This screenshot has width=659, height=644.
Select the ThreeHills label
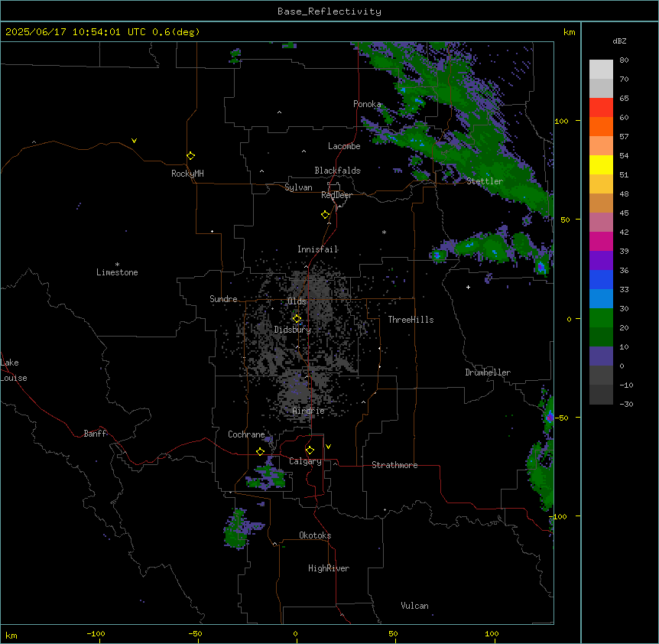point(411,320)
